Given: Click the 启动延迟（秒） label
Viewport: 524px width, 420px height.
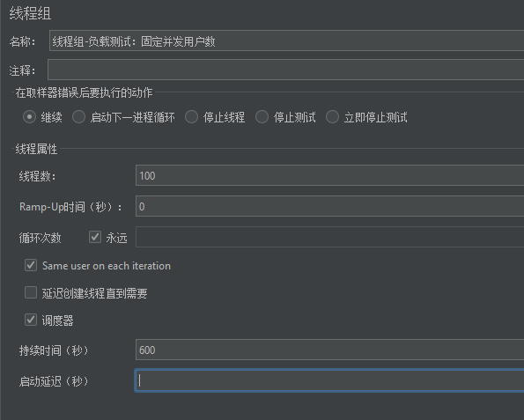Looking at the screenshot, I should pyautogui.click(x=54, y=381).
